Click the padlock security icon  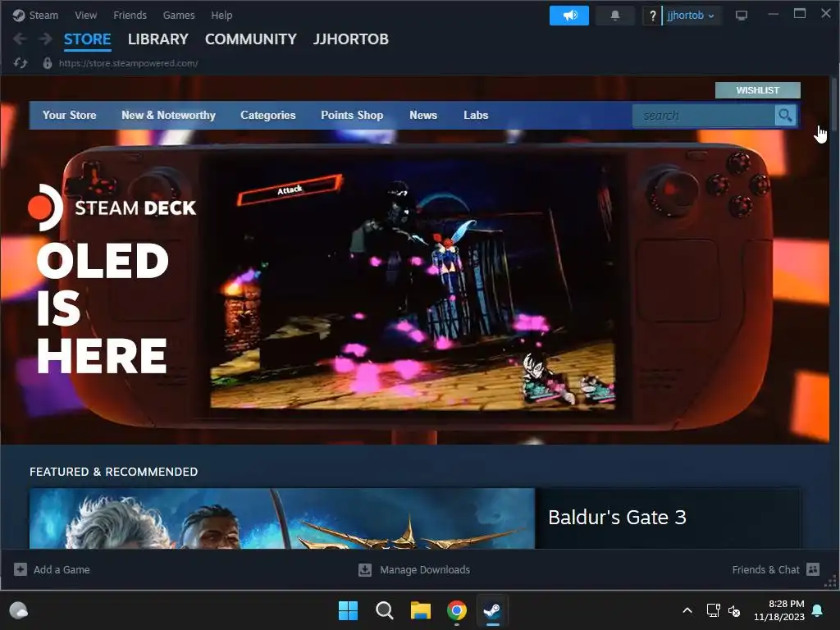47,63
